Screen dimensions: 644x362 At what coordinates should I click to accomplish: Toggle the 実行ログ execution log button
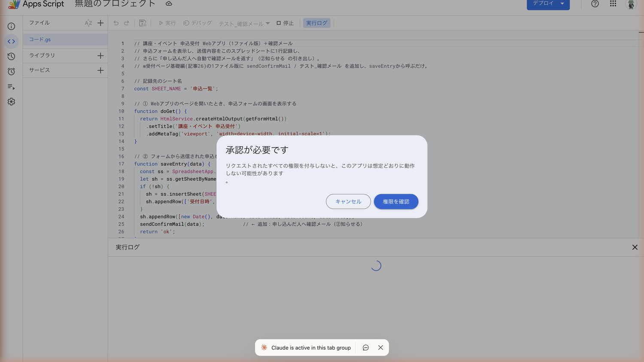pos(317,23)
